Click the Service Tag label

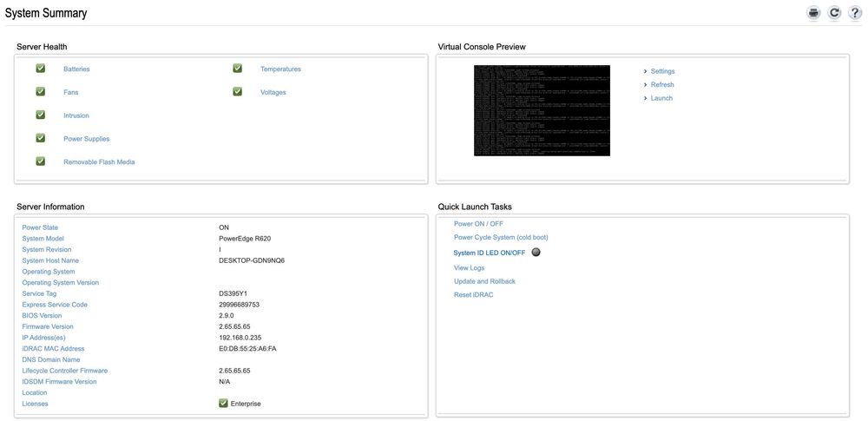pyautogui.click(x=39, y=293)
